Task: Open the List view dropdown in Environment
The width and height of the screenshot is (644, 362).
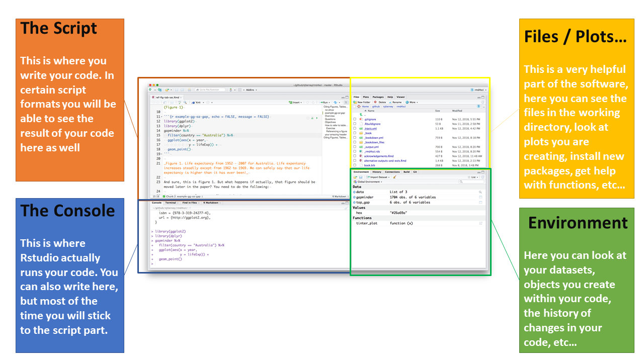Action: 473,177
